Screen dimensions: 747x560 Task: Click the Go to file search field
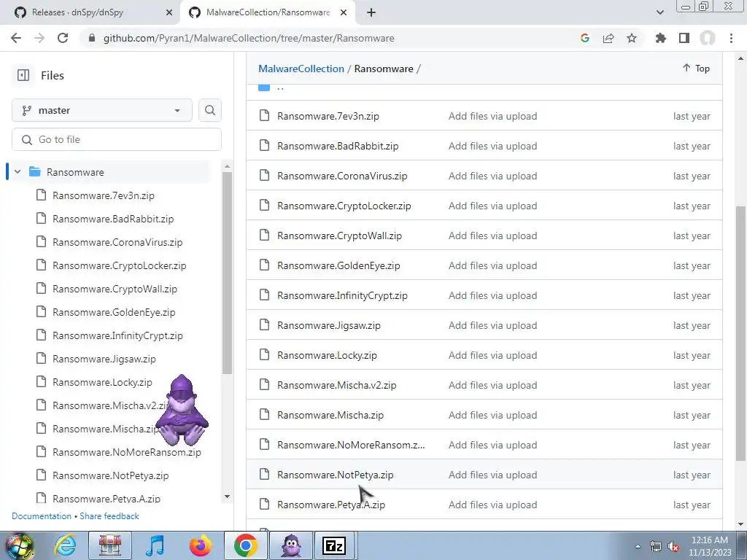[117, 139]
